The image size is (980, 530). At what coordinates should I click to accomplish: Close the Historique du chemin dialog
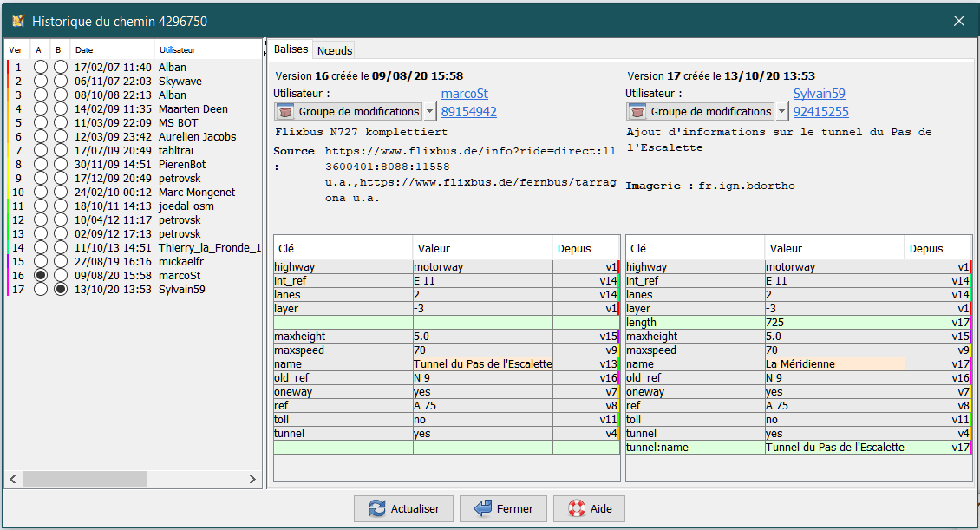pyautogui.click(x=958, y=21)
